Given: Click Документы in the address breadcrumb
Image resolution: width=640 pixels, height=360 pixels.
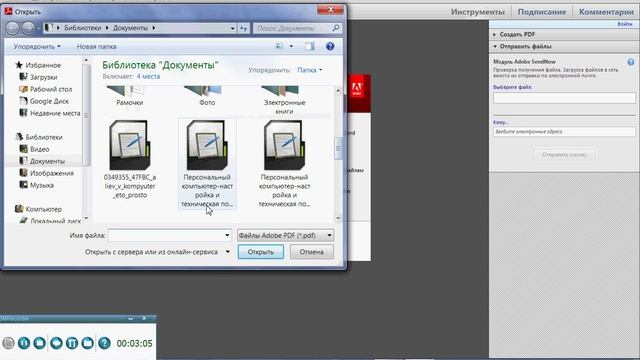Looking at the screenshot, I should pyautogui.click(x=131, y=28).
